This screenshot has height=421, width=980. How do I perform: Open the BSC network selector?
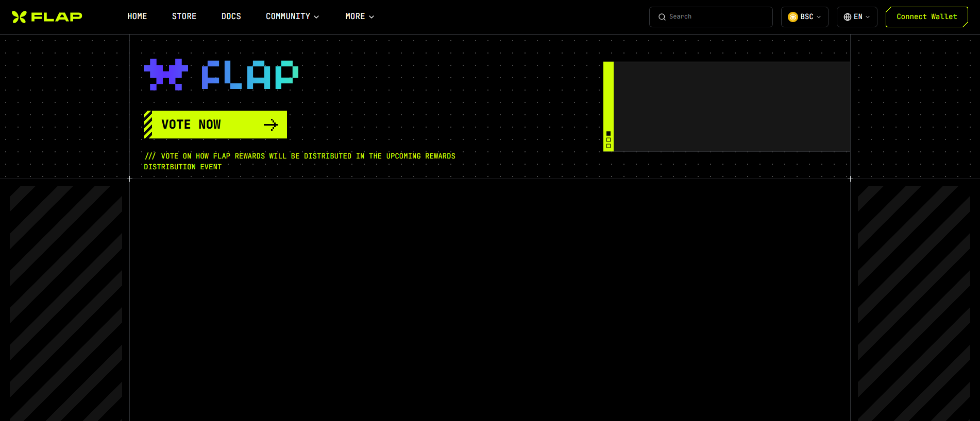[x=805, y=17]
